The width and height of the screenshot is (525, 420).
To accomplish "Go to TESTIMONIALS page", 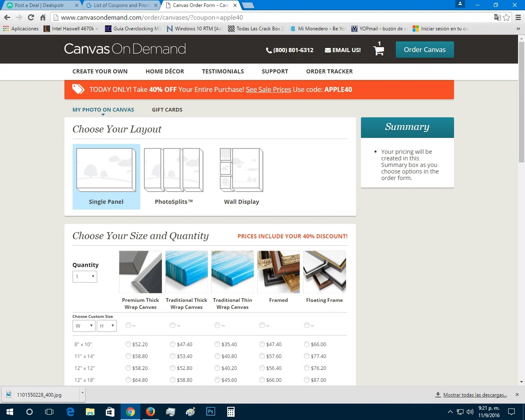I will point(223,71).
